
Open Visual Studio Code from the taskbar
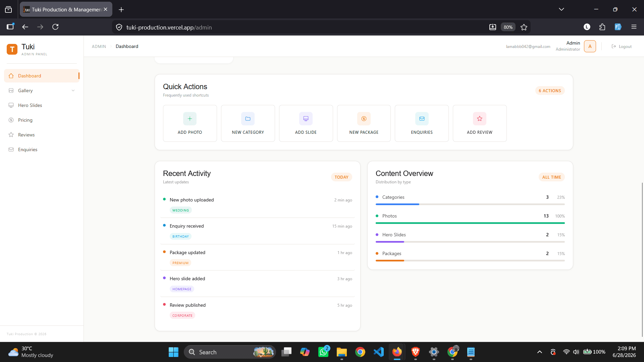(379, 352)
